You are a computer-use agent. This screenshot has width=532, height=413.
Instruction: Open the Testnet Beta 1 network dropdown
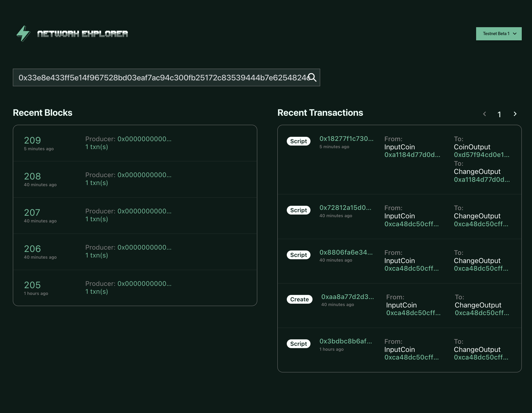tap(499, 34)
